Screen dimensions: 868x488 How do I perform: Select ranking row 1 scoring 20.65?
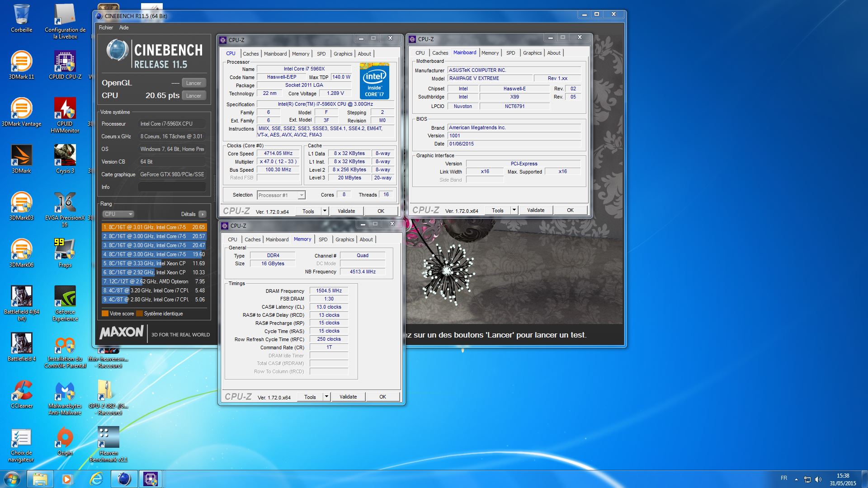click(x=154, y=227)
